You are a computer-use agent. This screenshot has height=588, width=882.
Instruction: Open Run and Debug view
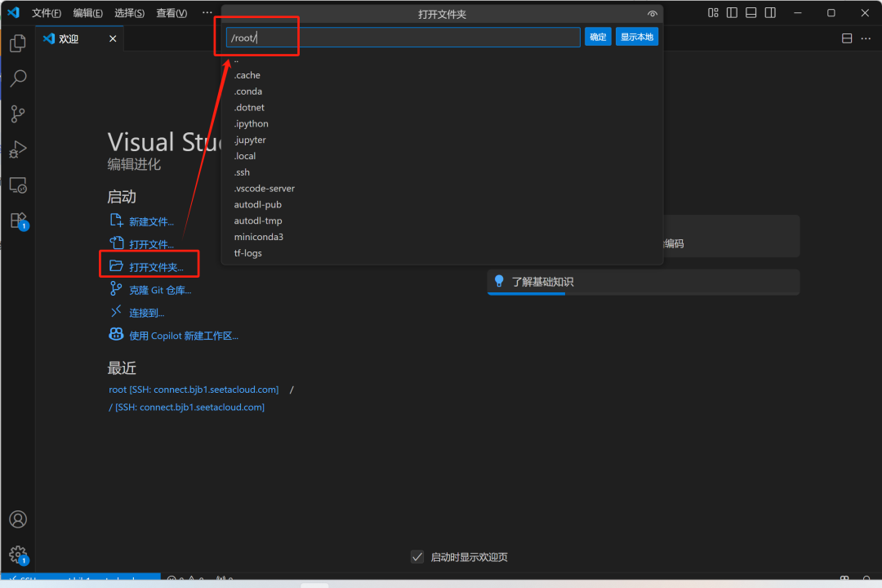pos(18,149)
